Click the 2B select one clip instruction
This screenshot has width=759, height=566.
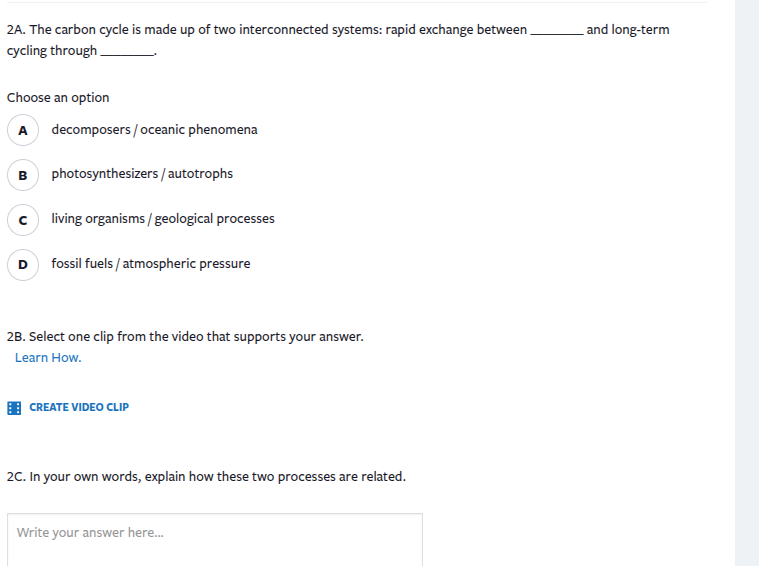click(185, 337)
